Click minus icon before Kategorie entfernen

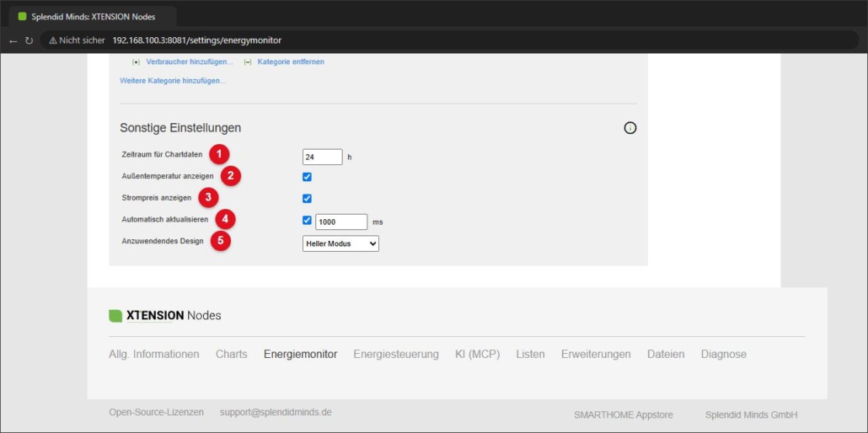(x=248, y=62)
